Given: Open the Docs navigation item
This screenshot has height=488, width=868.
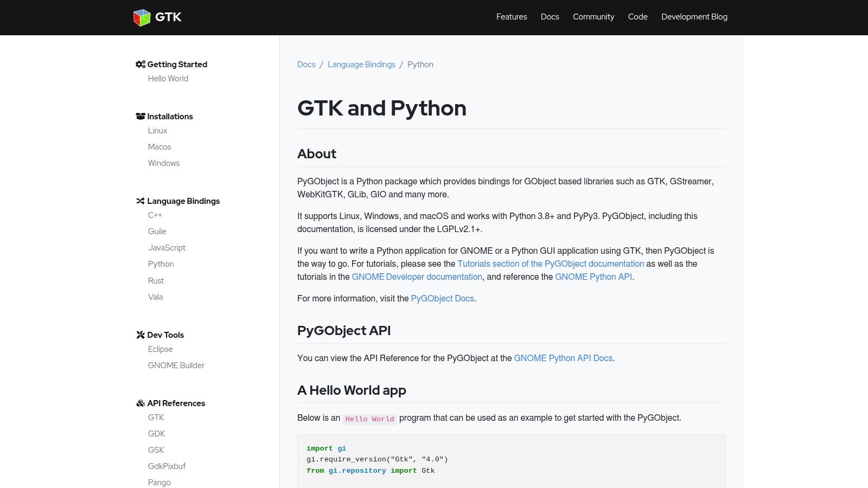Looking at the screenshot, I should 550,17.
